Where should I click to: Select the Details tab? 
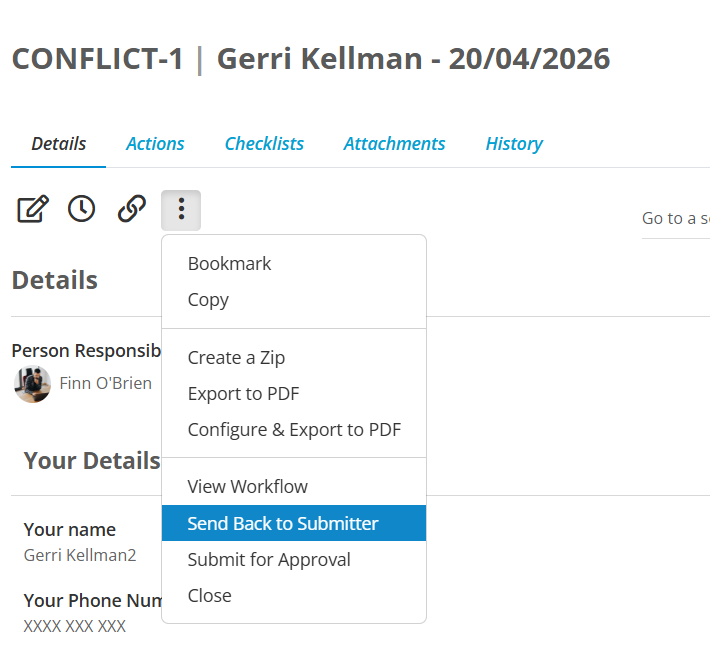point(58,144)
